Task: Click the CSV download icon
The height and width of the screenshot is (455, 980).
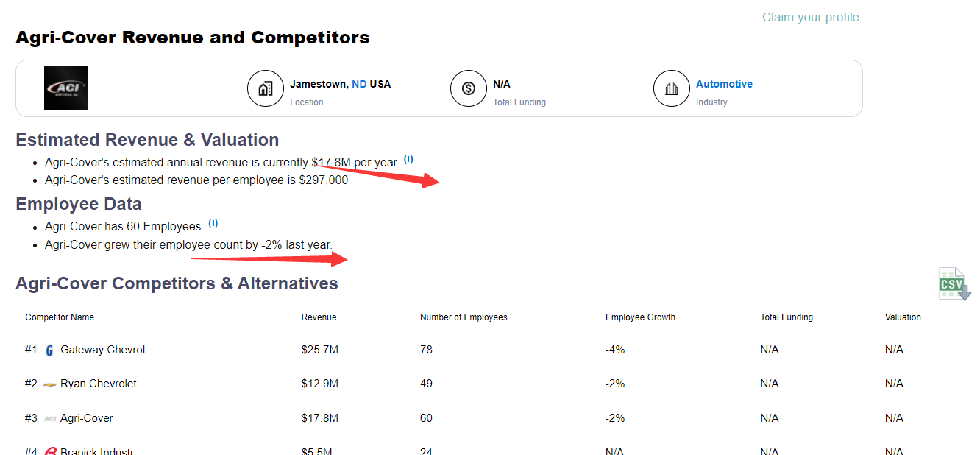Action: [954, 284]
